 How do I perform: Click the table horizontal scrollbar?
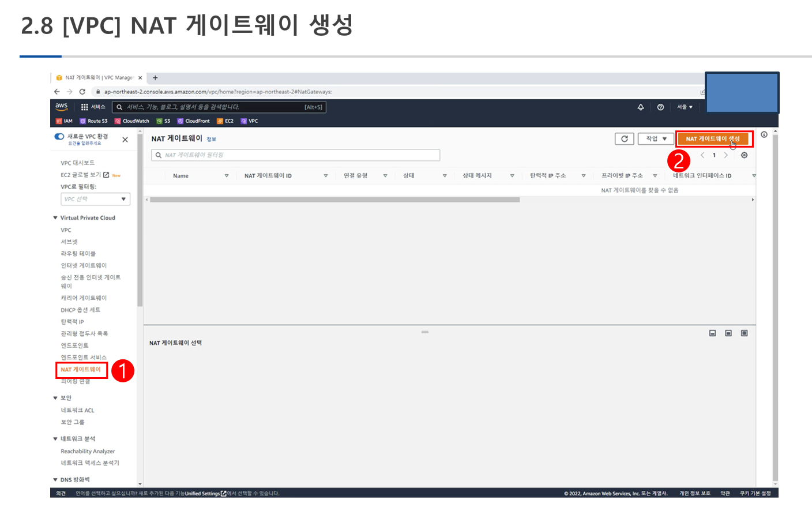[x=335, y=200]
